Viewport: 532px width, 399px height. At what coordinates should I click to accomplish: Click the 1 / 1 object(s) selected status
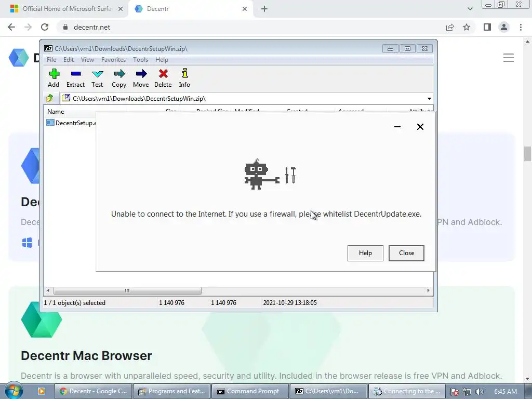pyautogui.click(x=75, y=303)
